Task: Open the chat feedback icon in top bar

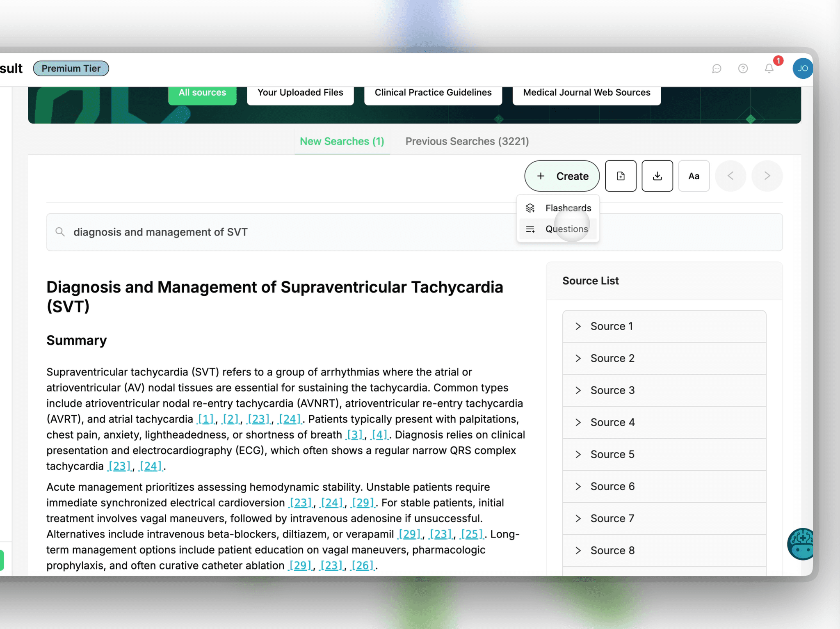Action: tap(716, 69)
